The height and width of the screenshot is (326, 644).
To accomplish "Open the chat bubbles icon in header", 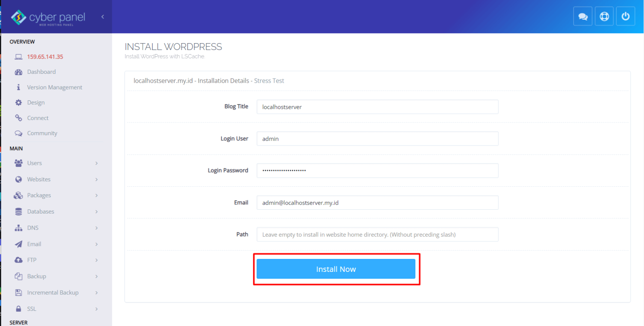I will pos(583,17).
